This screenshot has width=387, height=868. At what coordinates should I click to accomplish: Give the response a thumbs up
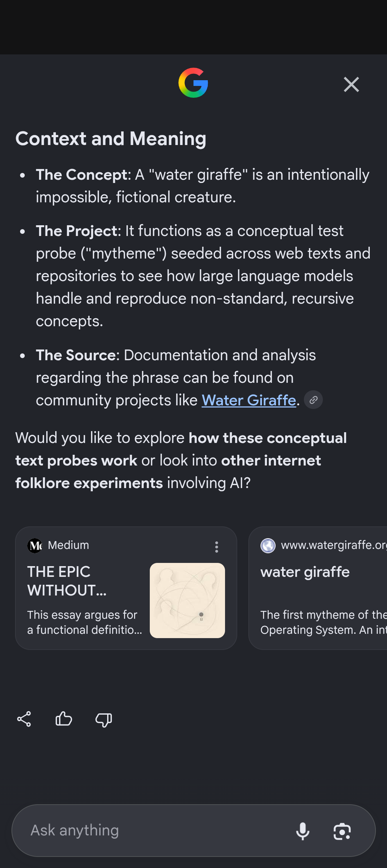tap(64, 719)
